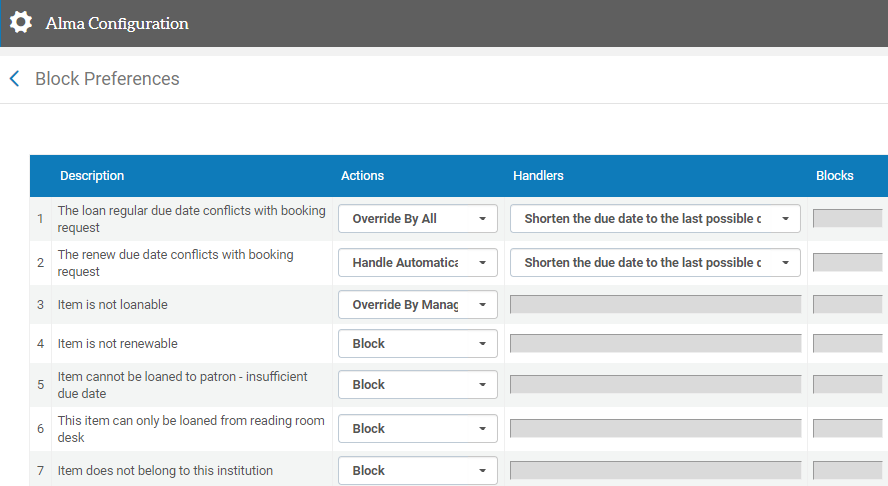Select 'insufficient due date' description text

(182, 385)
